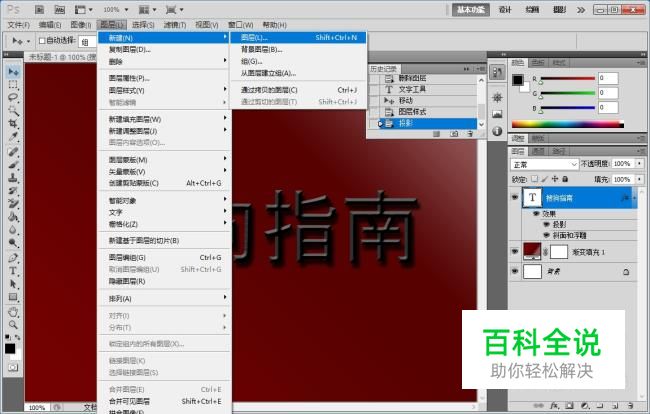Select the Pen tool
Screen dimensions: 650x414
[13, 258]
